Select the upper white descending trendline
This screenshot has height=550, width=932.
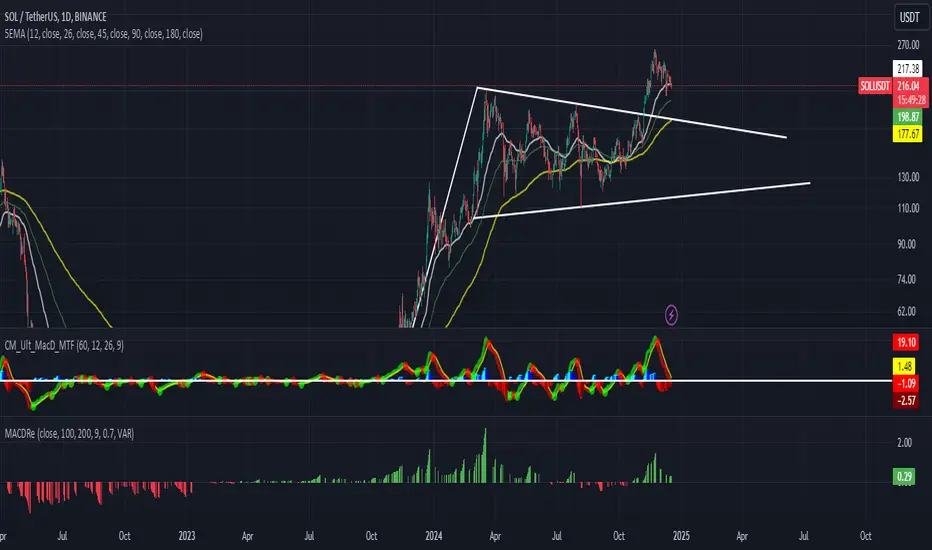[631, 112]
